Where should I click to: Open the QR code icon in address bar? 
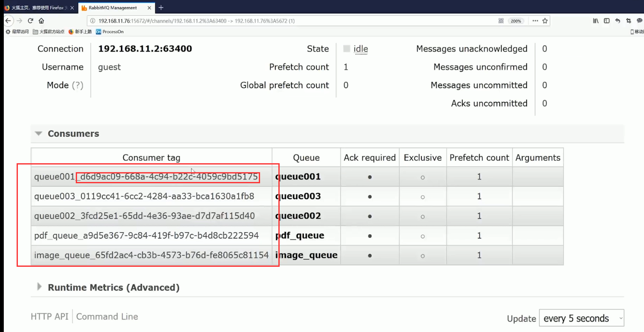point(501,21)
